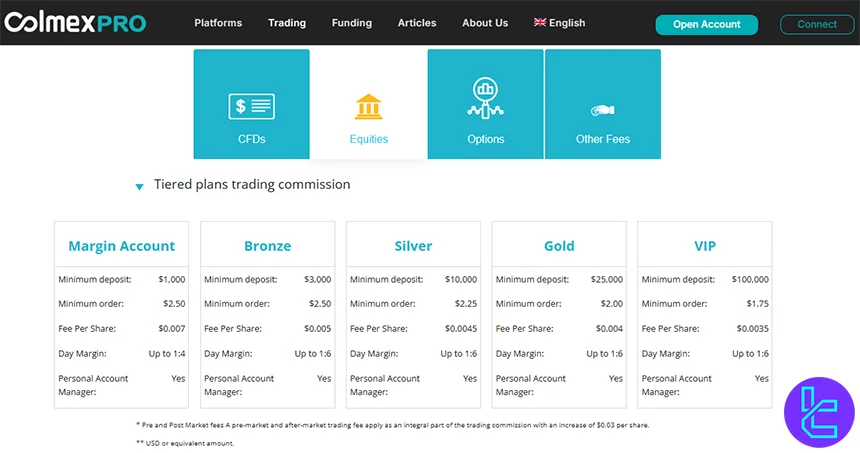Click Margin Account minimum deposit $1,000

172,279
